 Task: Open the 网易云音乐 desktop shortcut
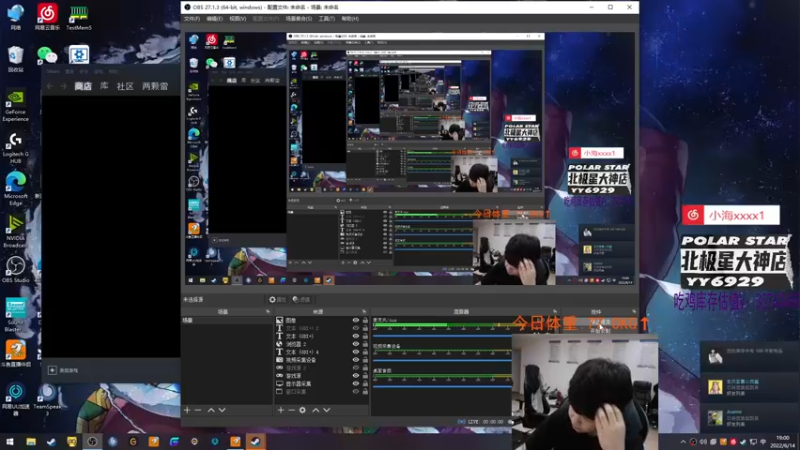47,17
